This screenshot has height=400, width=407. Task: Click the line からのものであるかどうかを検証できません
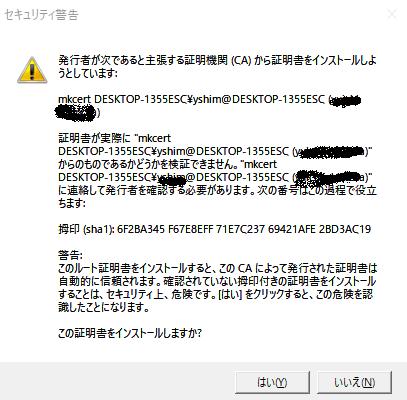pyautogui.click(x=168, y=164)
